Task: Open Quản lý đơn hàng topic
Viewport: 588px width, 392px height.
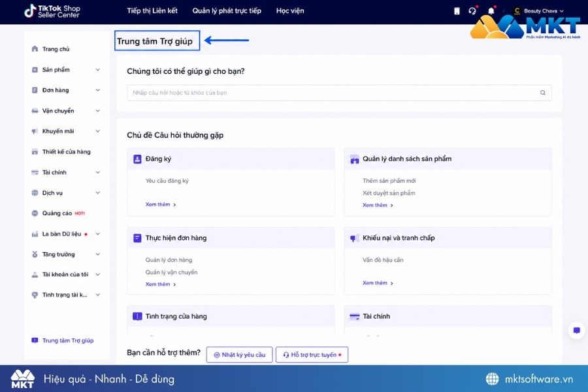Action: [169, 260]
